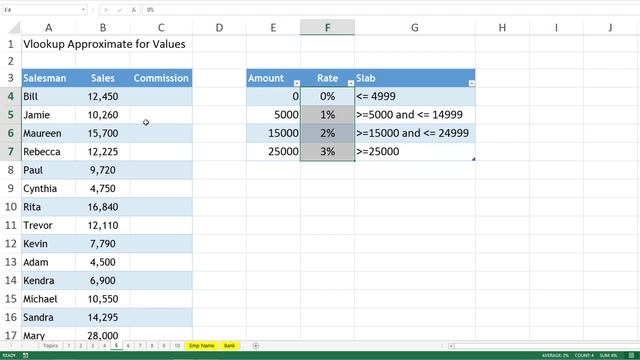The image size is (640, 360).
Task: Switch to Normal view icon in status bar
Action: (x=631, y=356)
